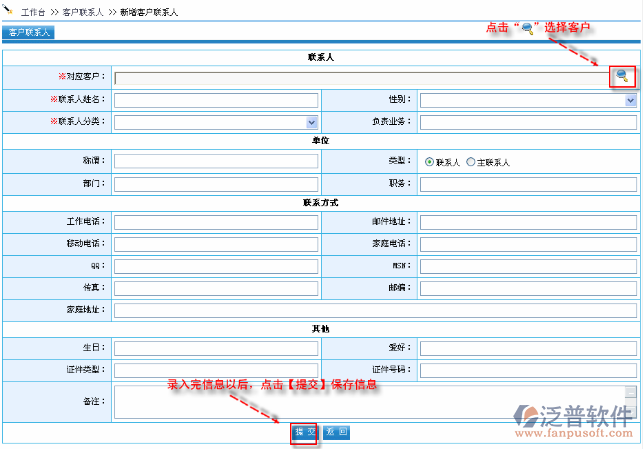643x449 pixels.
Task: Click the magnifier icon to select customer
Action: click(x=622, y=75)
